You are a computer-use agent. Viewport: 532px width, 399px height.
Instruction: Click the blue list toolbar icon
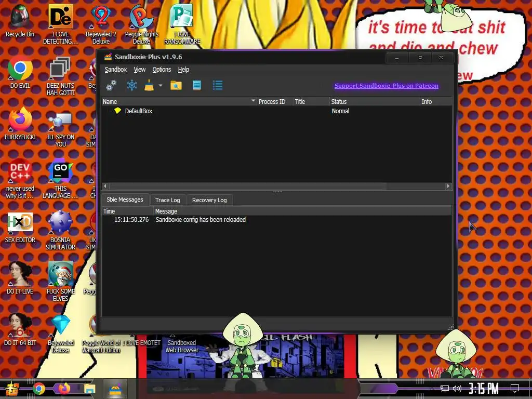pyautogui.click(x=218, y=85)
